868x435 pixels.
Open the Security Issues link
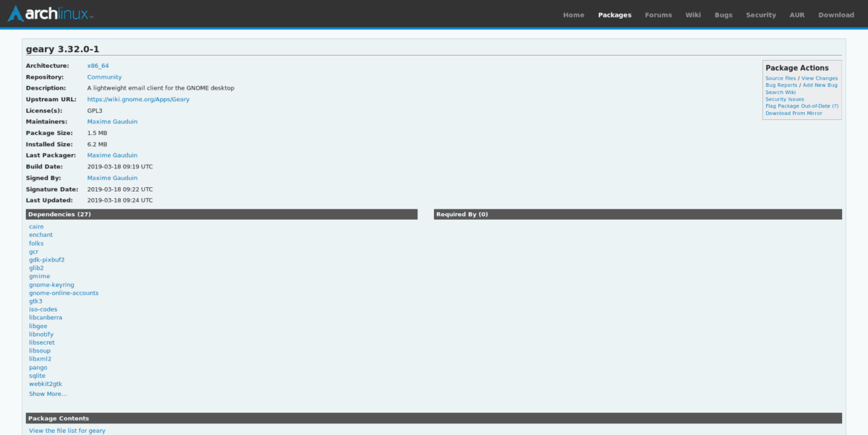[784, 99]
